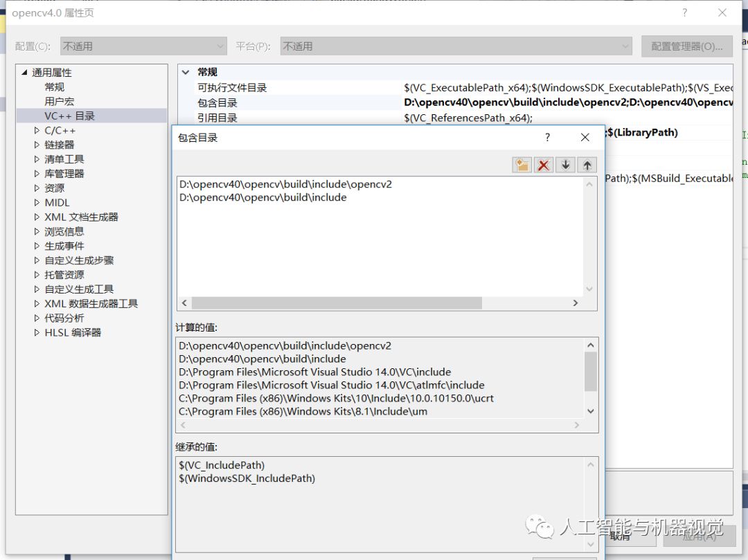
Task: Select Windows Kits\8.1\Include\um line
Action: click(303, 411)
